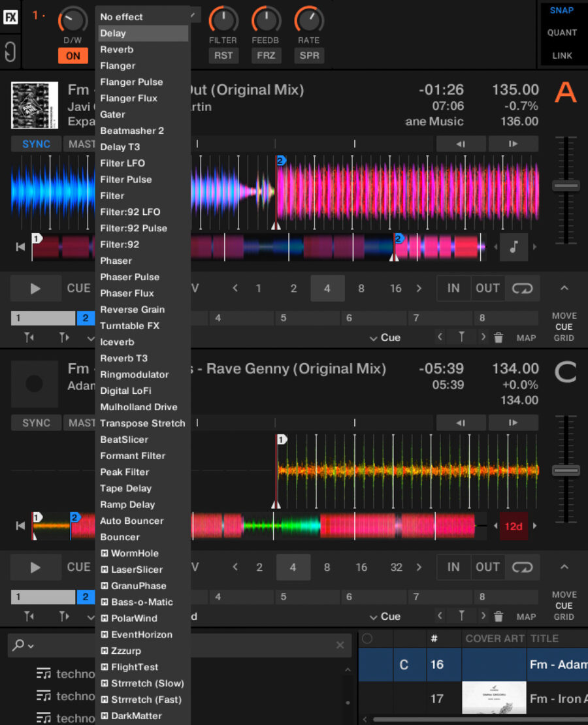
Task: Click deck C tempo fader
Action: [566, 470]
